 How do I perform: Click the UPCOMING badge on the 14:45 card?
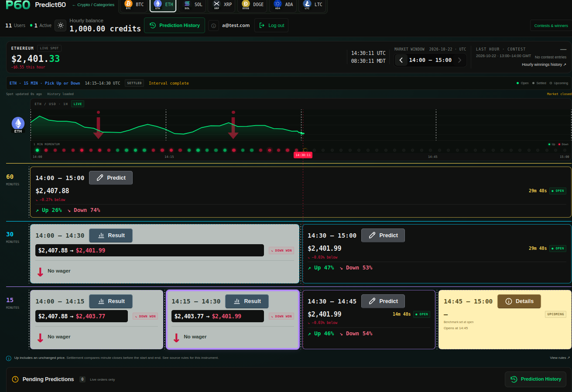(x=555, y=314)
